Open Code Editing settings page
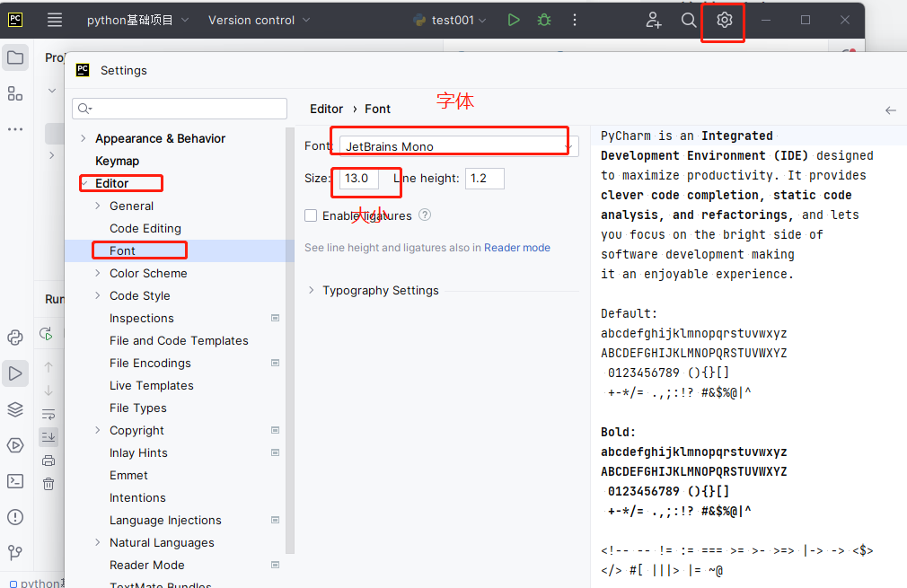 pyautogui.click(x=145, y=228)
